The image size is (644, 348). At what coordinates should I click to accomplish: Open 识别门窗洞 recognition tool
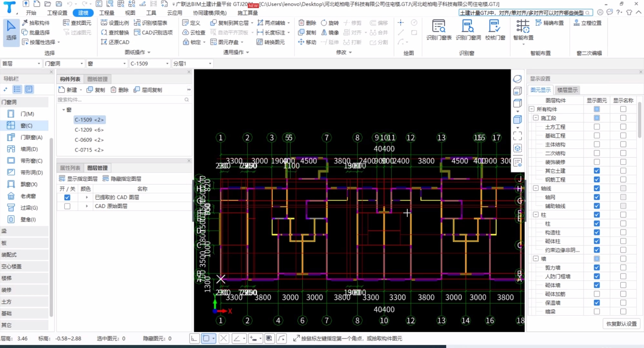pyautogui.click(x=468, y=30)
